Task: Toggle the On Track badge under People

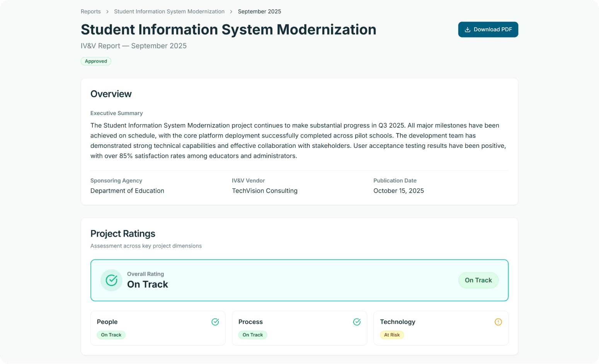Action: coord(111,335)
